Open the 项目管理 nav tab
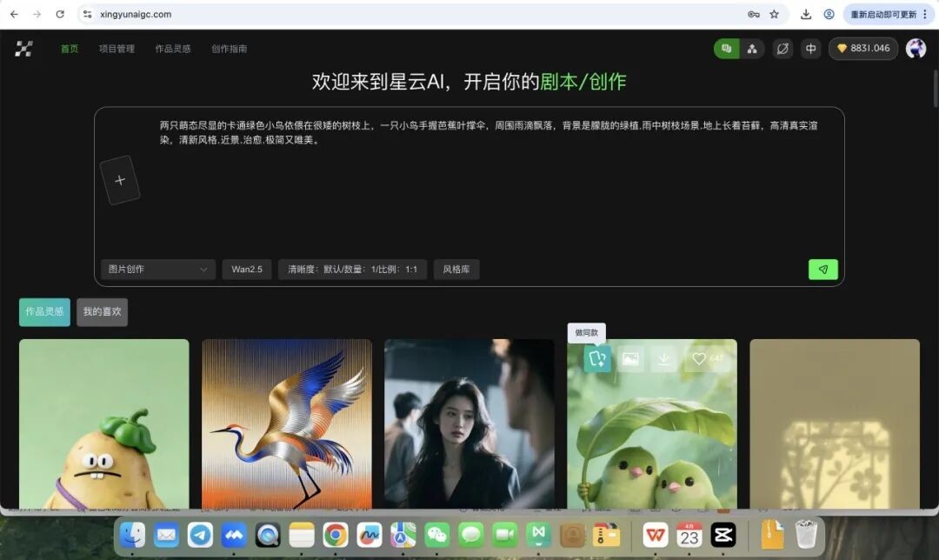This screenshot has height=560, width=939. coord(117,49)
